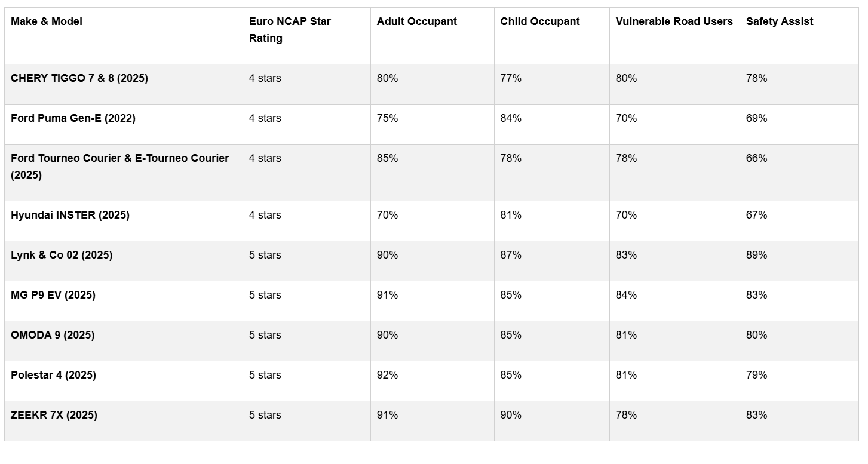Select MG P9 EV's 84% Vulnerable Road Users
The height and width of the screenshot is (464, 868).
coord(626,295)
